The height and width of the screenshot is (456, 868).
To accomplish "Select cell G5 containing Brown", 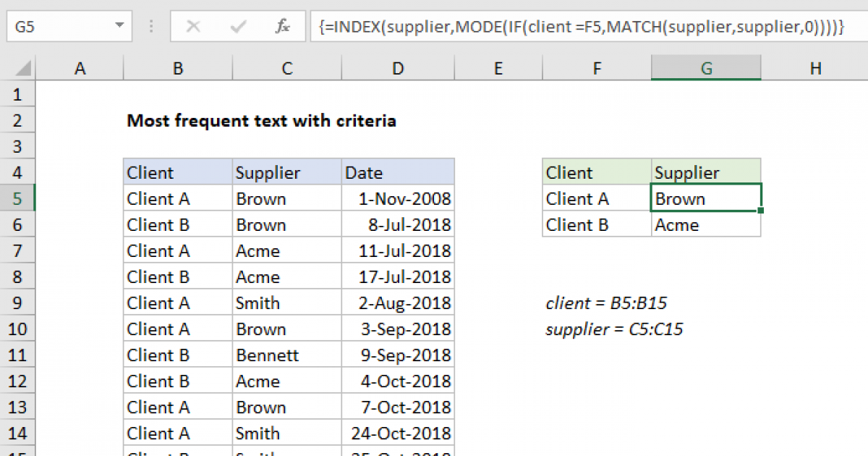I will [x=705, y=198].
